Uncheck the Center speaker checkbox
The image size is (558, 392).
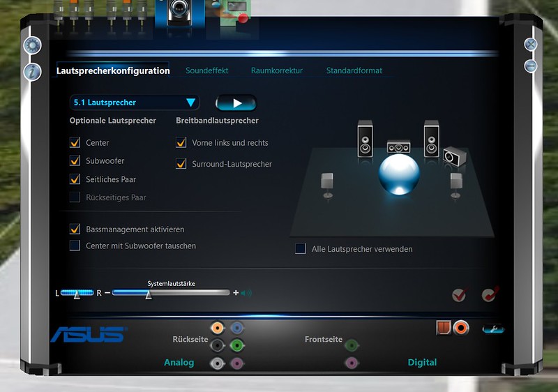75,142
